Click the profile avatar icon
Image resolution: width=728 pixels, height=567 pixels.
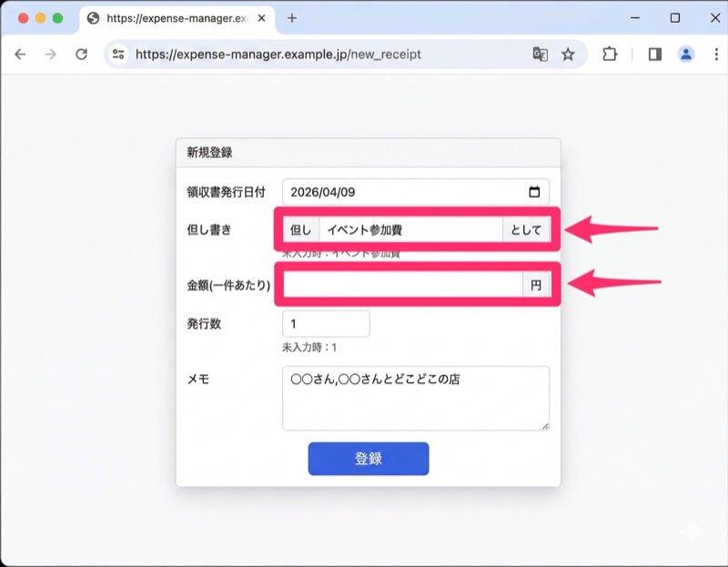(x=685, y=54)
